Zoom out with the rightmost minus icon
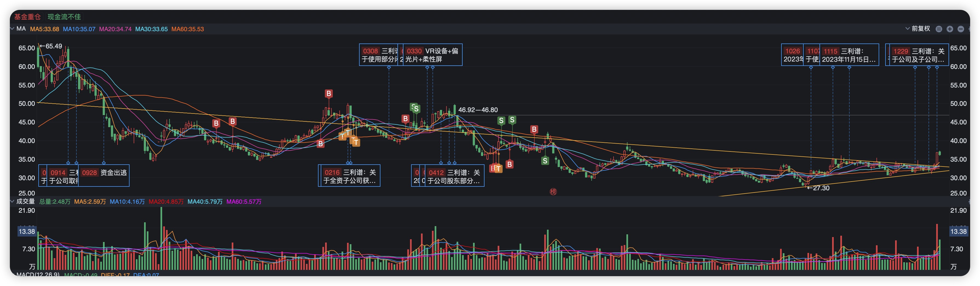Image resolution: width=980 pixels, height=286 pixels. tap(961, 29)
